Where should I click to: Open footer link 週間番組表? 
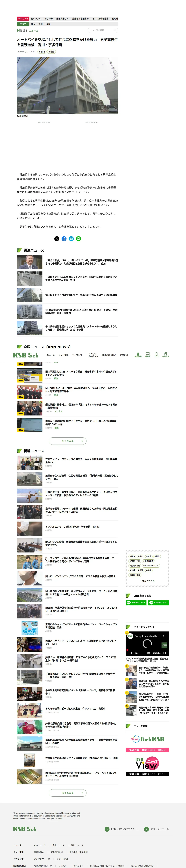39,852
